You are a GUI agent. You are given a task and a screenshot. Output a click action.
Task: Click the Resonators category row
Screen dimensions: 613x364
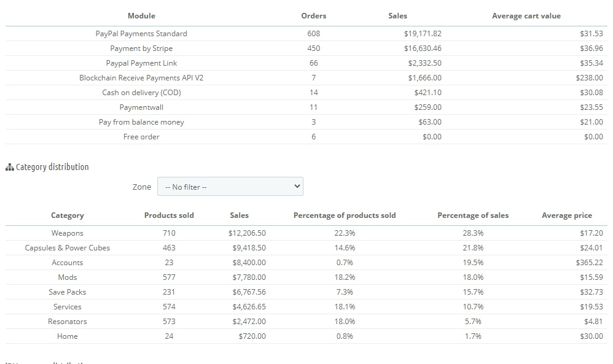click(68, 322)
